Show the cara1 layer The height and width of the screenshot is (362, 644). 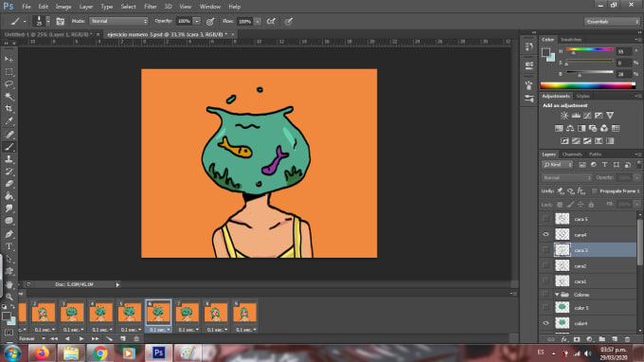[546, 281]
